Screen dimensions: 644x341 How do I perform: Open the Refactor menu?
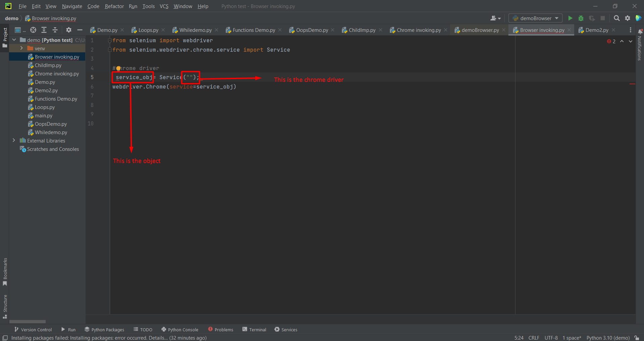click(114, 6)
